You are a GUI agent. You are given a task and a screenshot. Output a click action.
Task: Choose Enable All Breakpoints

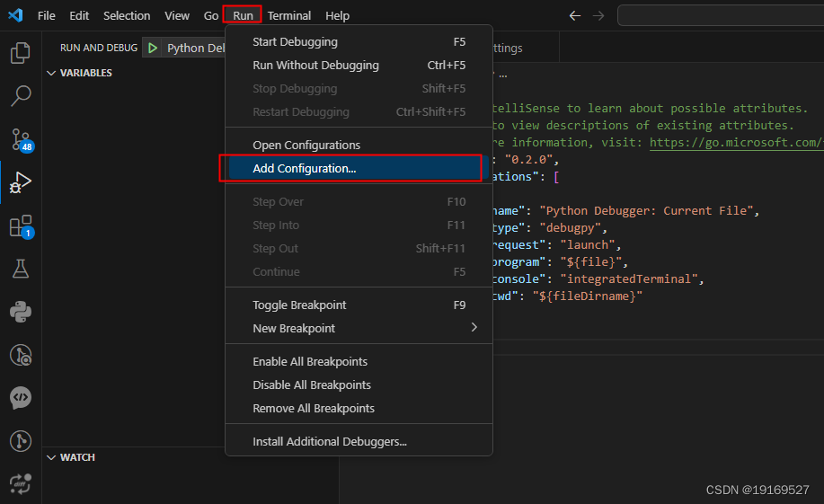[x=359, y=361]
